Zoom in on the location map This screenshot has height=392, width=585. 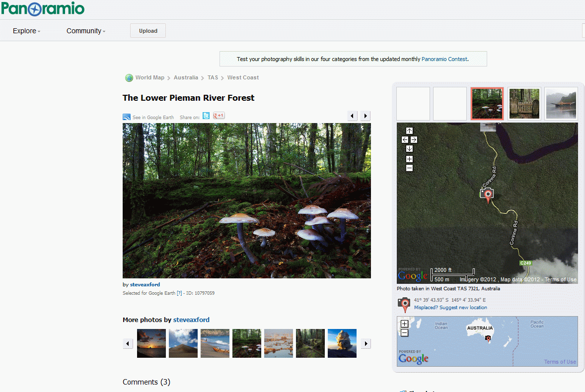409,159
